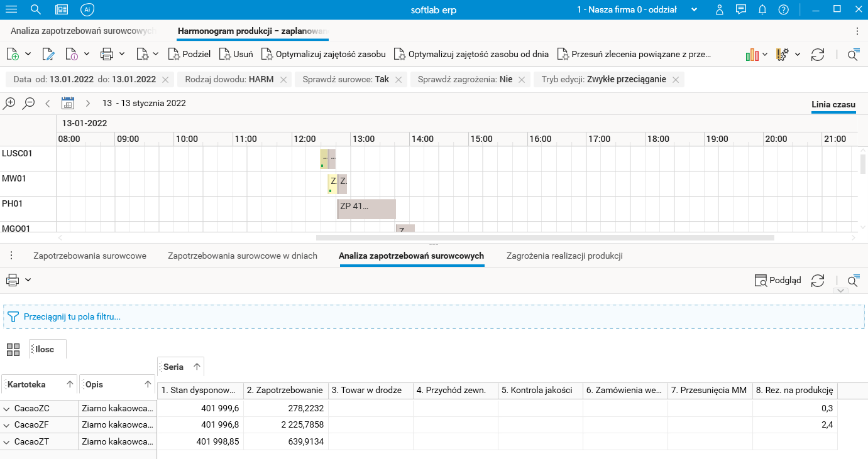This screenshot has height=459, width=868.
Task: Expand the warning settings dropdown arrow
Action: pos(798,55)
